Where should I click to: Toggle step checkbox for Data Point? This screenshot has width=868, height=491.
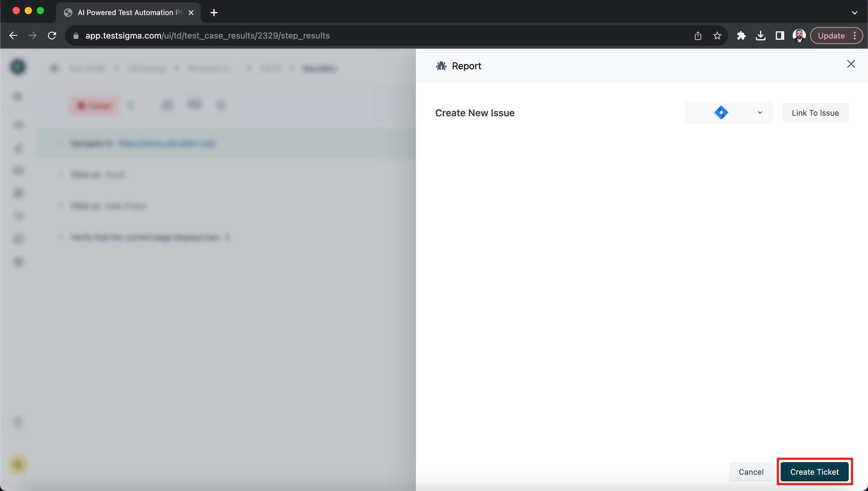pos(61,205)
